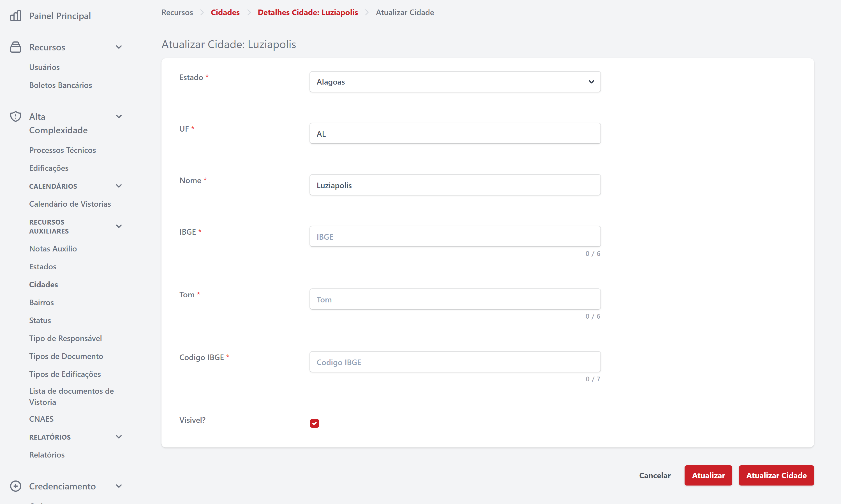This screenshot has height=504, width=841.
Task: Collapse the Alta Complexidade section chevron
Action: tap(119, 116)
